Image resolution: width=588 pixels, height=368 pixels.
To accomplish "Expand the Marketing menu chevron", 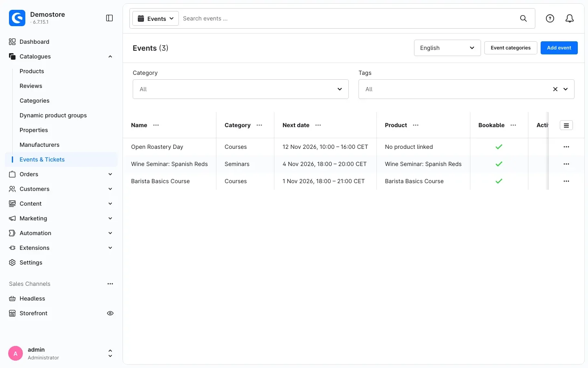I will tap(110, 218).
